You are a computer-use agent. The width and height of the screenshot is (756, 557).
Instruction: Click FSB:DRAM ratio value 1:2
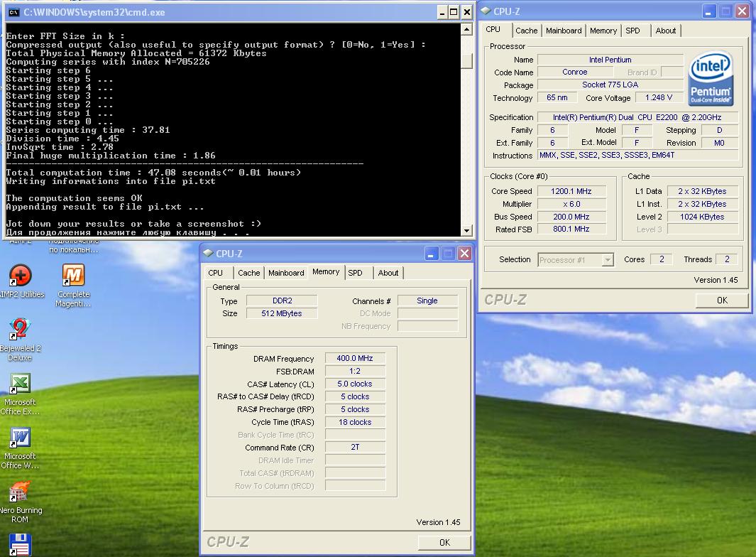pos(355,371)
